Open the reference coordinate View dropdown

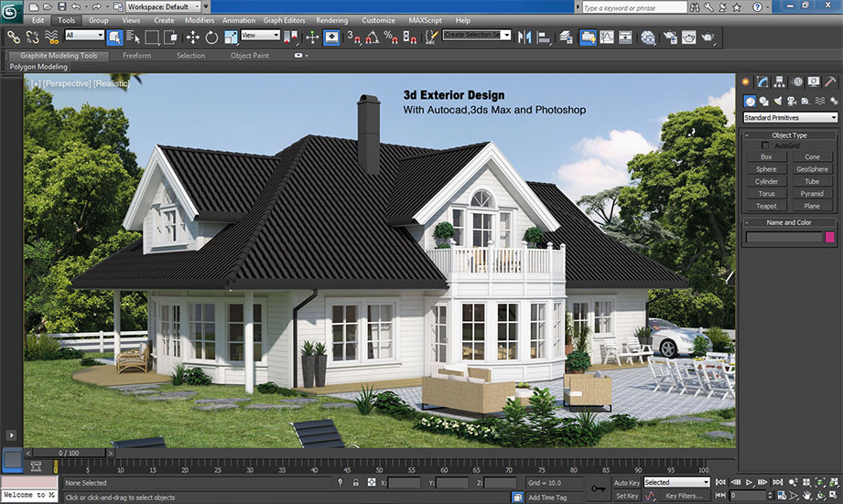[261, 35]
